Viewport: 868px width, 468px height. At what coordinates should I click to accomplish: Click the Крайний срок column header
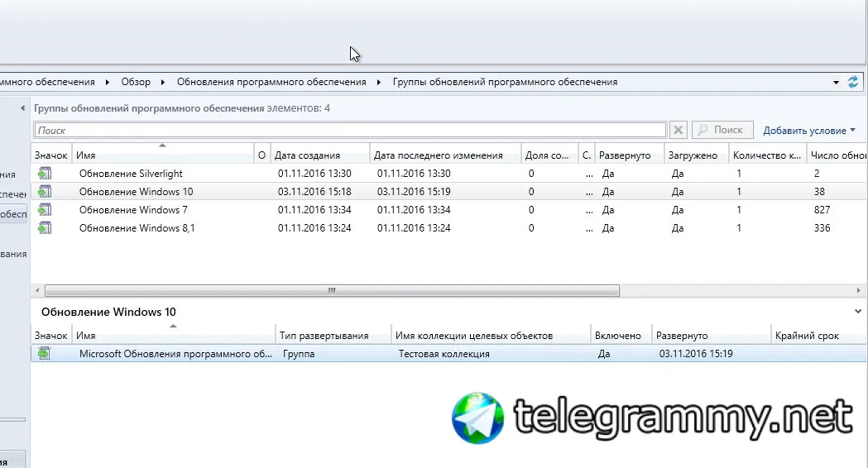click(x=818, y=336)
